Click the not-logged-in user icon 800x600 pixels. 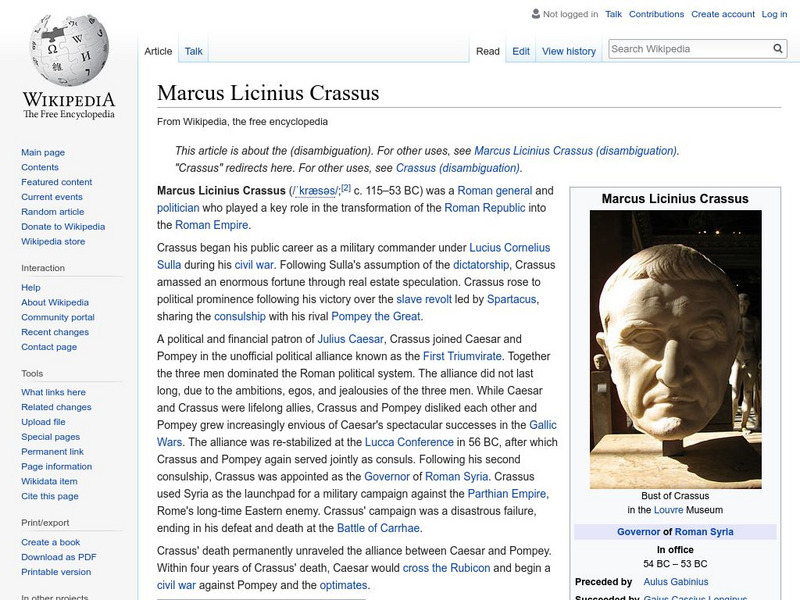(x=535, y=14)
